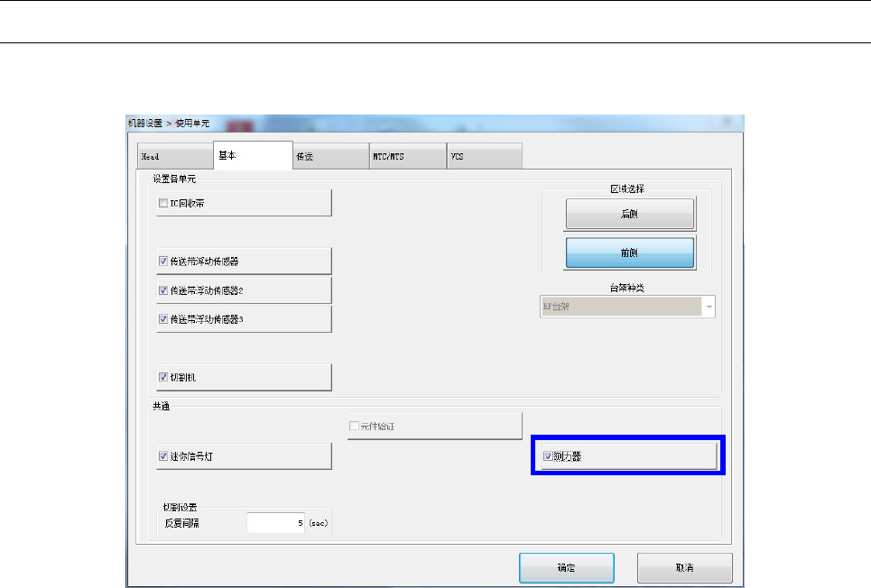Screen dimensions: 871x588
Task: Disable the 迷你信号灯 checkbox
Action: [163, 455]
